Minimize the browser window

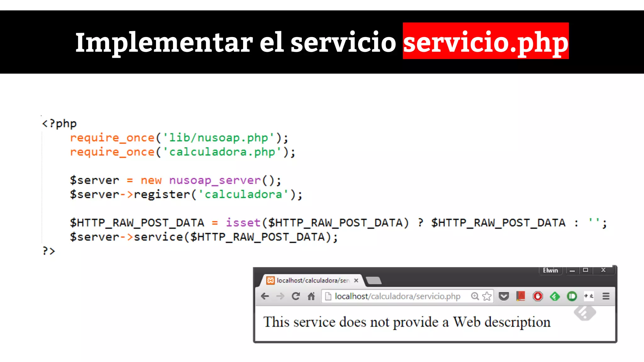pyautogui.click(x=572, y=270)
